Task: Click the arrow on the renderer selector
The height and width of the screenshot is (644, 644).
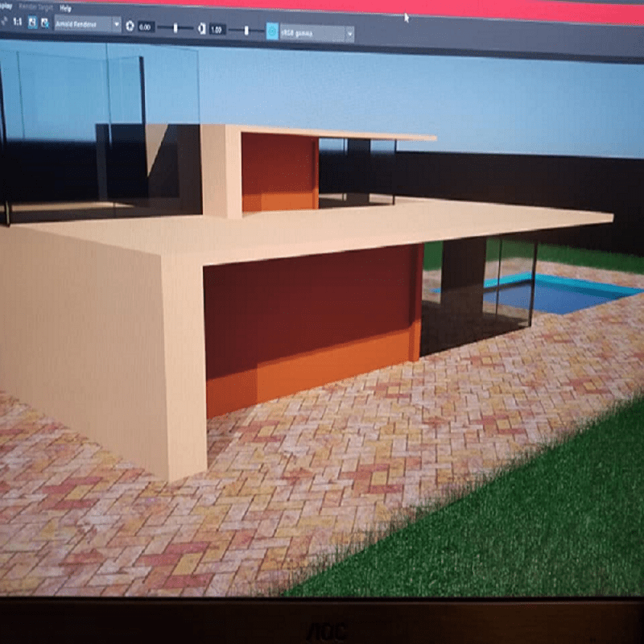Action: (117, 25)
